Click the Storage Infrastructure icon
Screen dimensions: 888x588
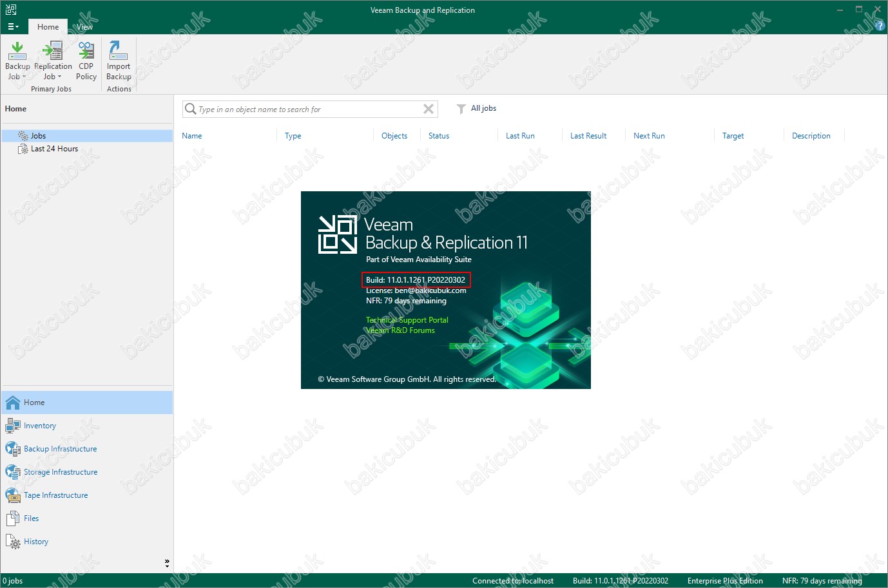(13, 472)
